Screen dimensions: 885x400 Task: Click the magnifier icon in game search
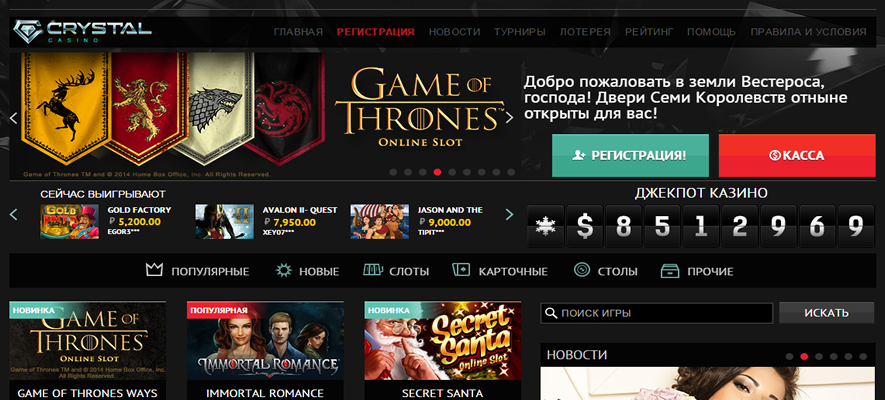tap(551, 313)
